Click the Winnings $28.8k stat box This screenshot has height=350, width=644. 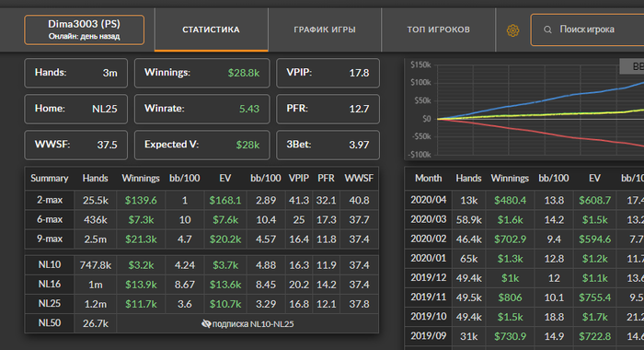point(202,73)
